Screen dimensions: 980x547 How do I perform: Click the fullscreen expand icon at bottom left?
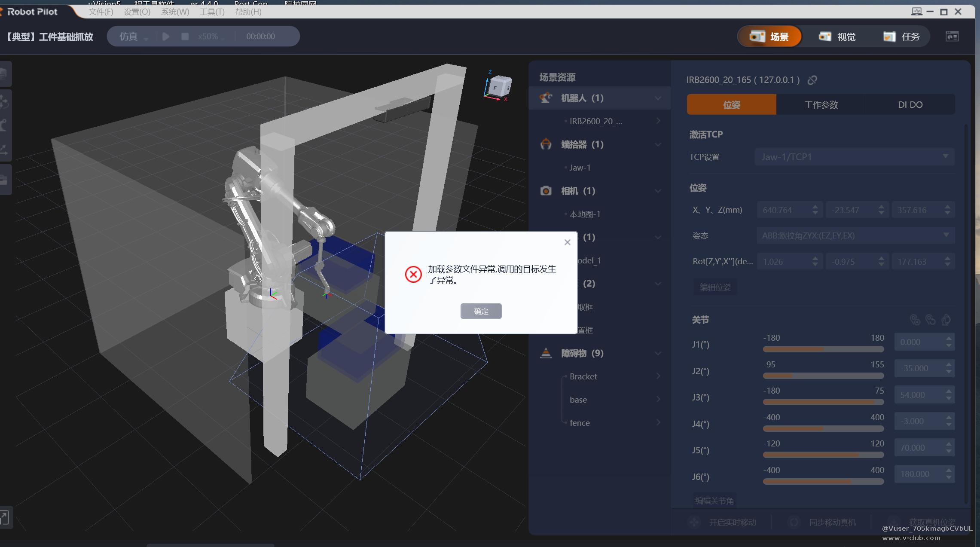[4, 517]
